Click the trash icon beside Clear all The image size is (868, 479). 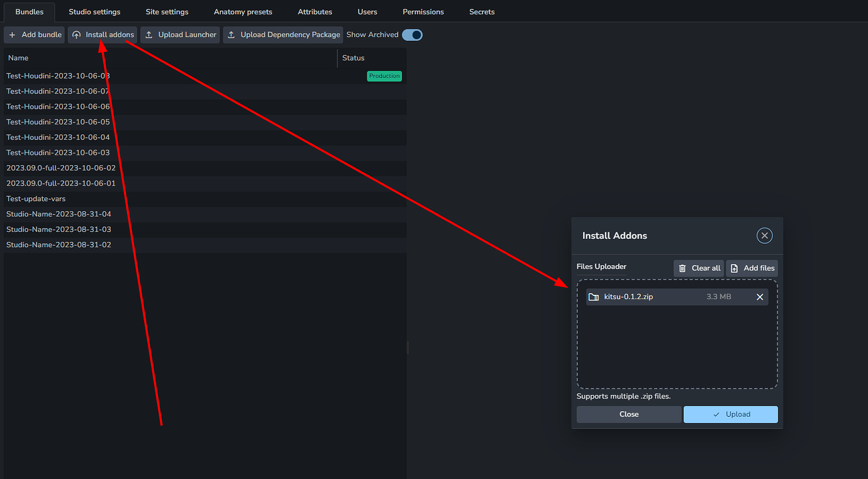pyautogui.click(x=682, y=267)
